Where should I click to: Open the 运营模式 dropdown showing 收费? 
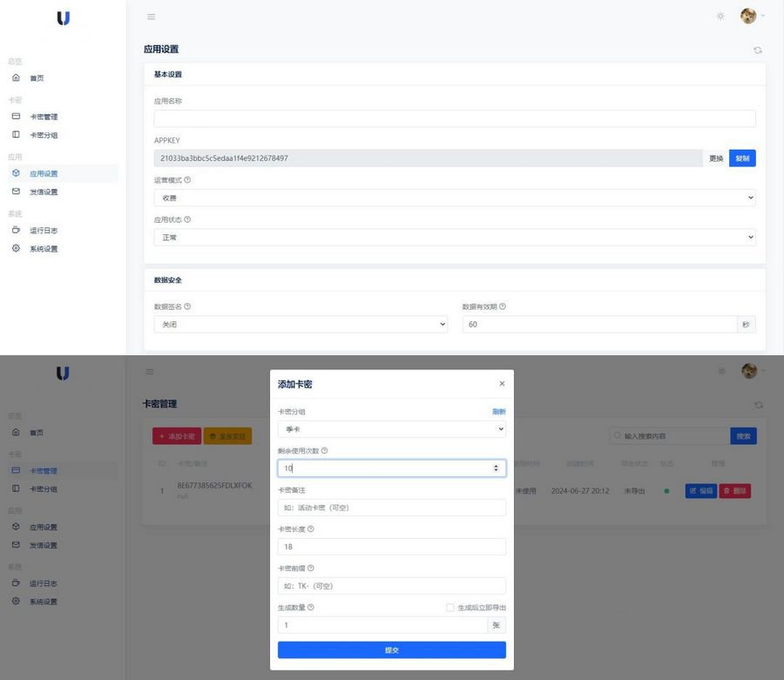coord(454,198)
